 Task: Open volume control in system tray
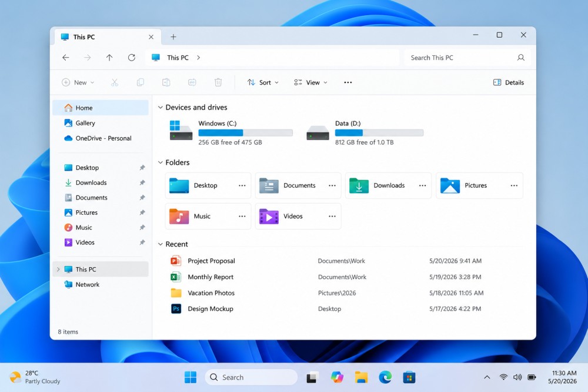517,377
